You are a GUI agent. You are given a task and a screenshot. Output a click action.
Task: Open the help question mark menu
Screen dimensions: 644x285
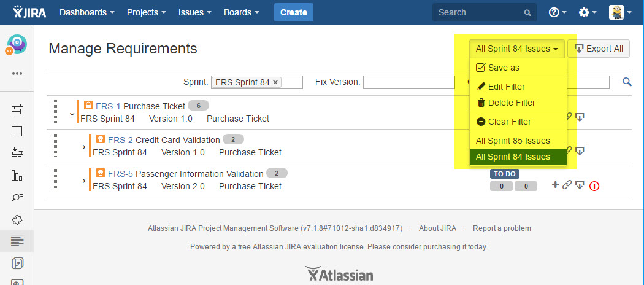point(557,12)
